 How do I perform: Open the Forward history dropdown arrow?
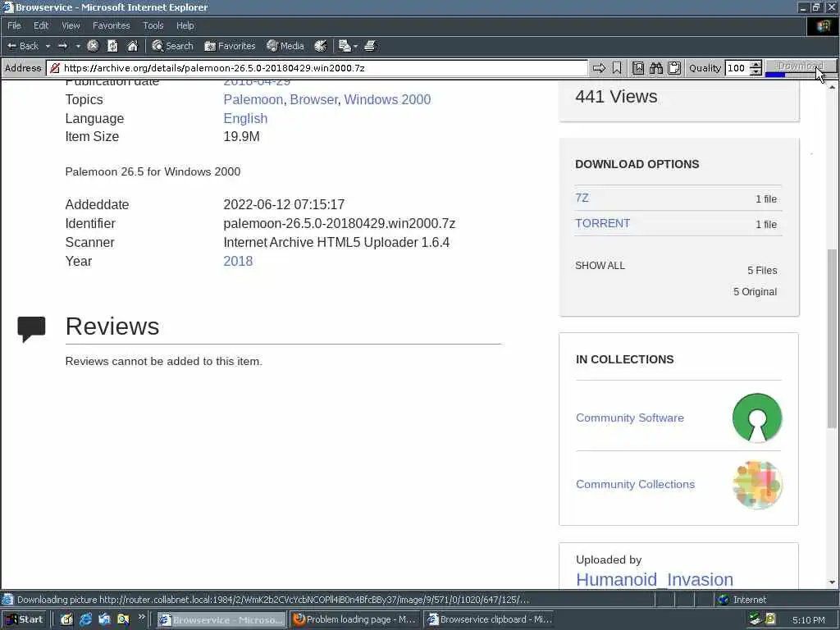click(x=78, y=46)
